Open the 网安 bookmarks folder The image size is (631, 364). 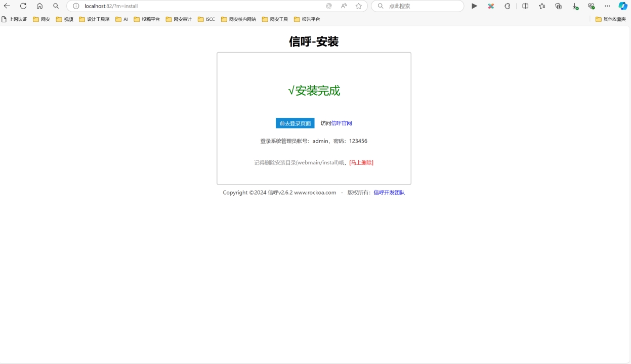(x=41, y=19)
